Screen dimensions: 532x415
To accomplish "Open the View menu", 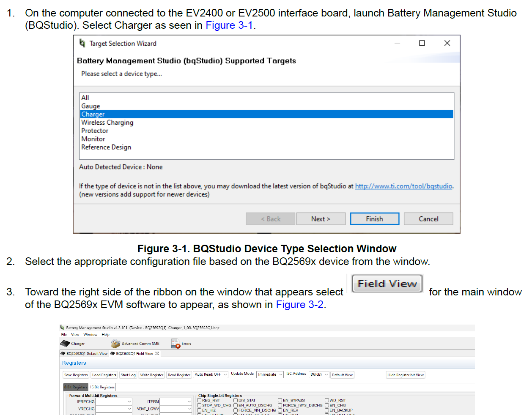I will (75, 334).
